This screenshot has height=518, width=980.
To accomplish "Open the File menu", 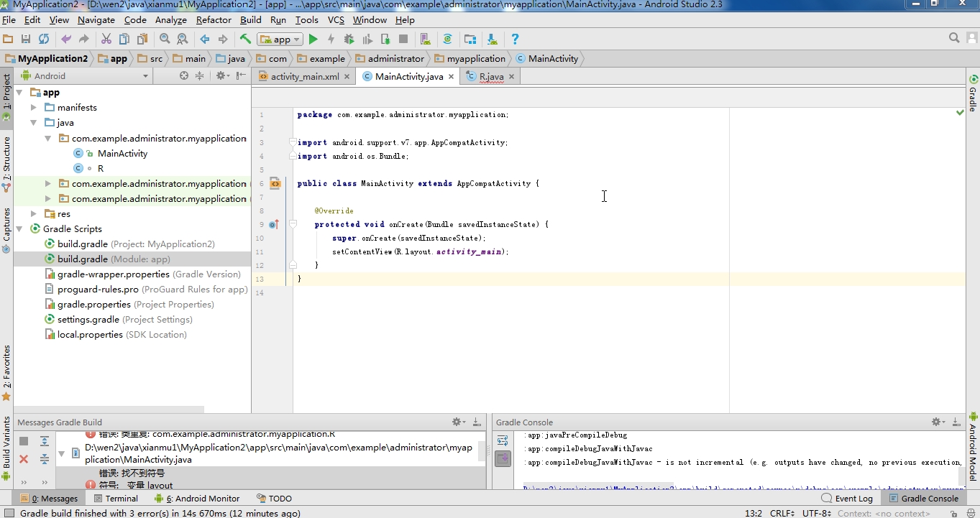I will [9, 20].
